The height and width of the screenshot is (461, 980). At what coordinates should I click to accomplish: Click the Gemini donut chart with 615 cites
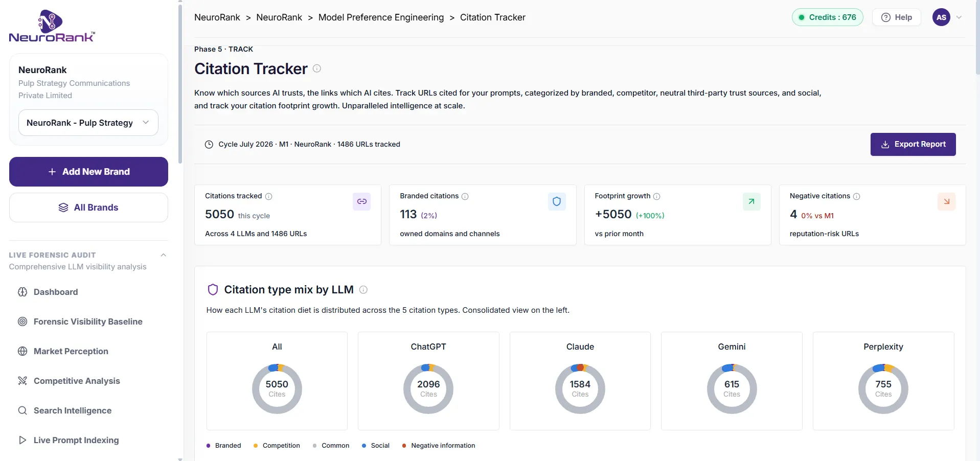tap(732, 389)
